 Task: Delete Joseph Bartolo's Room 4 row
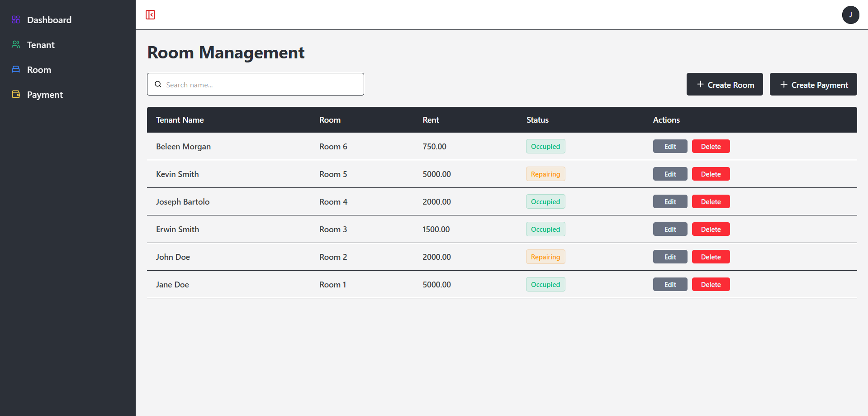pos(711,201)
